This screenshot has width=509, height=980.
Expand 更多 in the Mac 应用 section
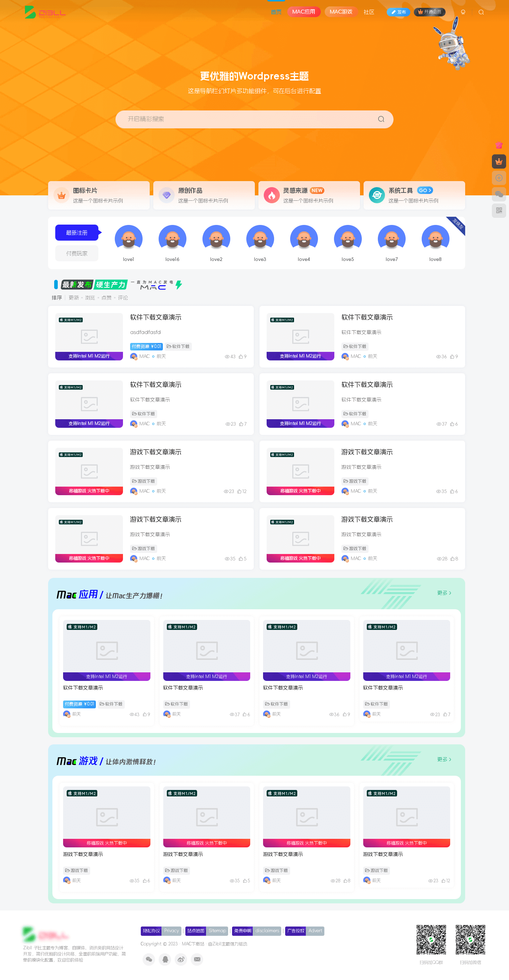[444, 593]
